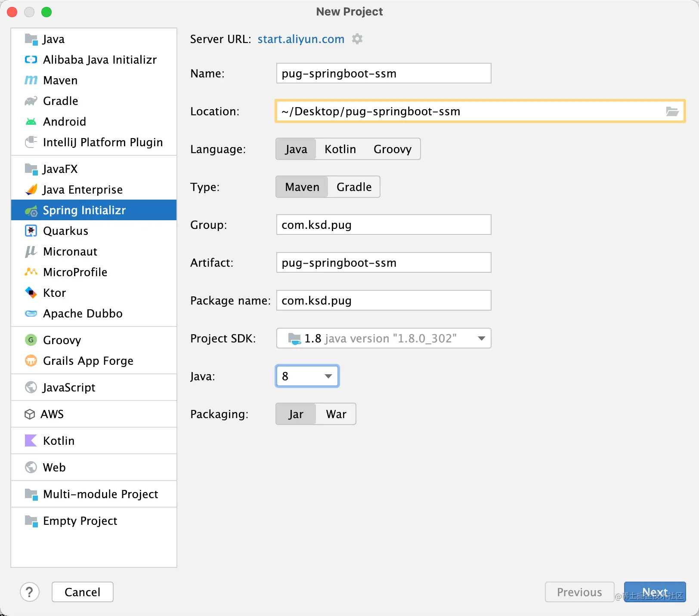The width and height of the screenshot is (699, 616).
Task: Open start.aliyun.com server URL link
Action: point(301,39)
